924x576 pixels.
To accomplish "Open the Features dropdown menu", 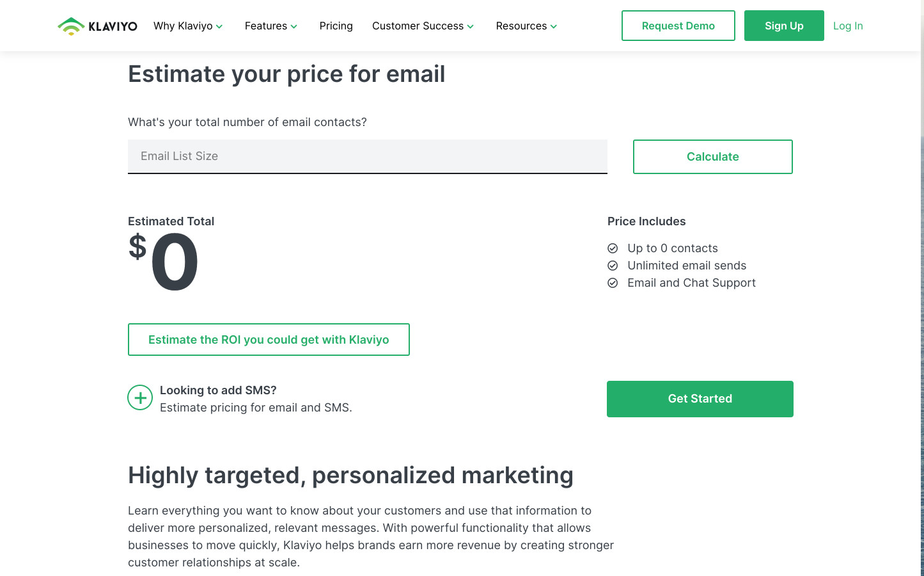I will tap(271, 26).
